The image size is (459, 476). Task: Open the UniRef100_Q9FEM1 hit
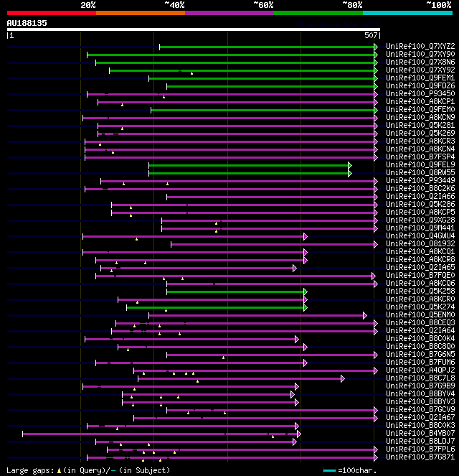(x=420, y=78)
